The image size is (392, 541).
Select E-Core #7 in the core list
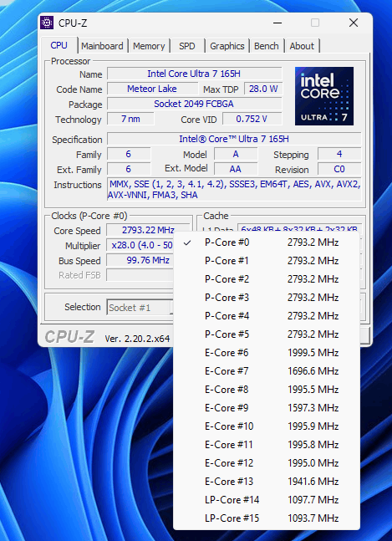(x=267, y=371)
